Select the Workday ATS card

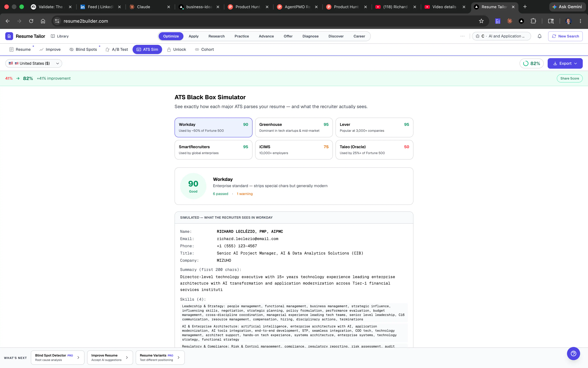[x=213, y=127]
